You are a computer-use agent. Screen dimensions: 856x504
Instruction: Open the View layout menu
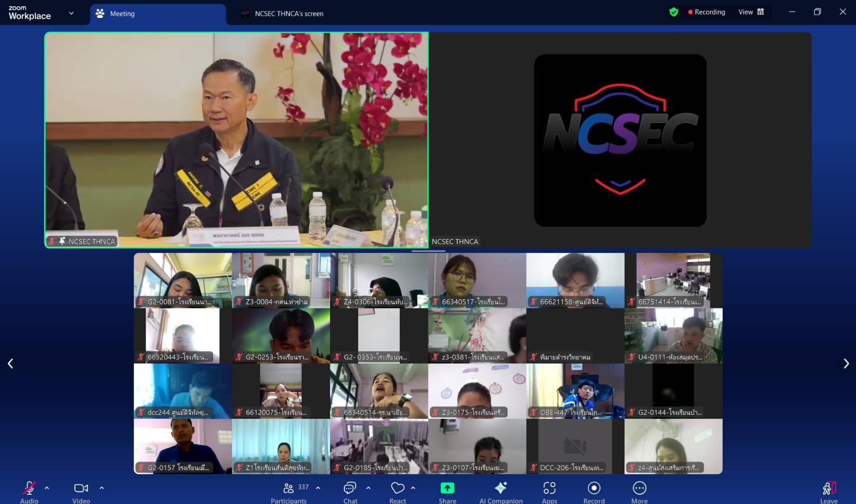pos(751,12)
